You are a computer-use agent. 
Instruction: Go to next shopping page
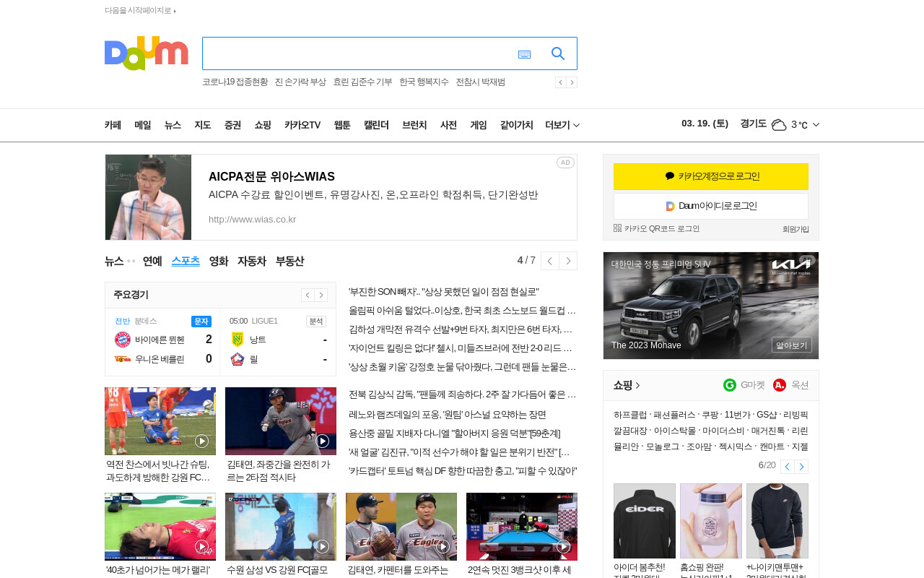(801, 467)
